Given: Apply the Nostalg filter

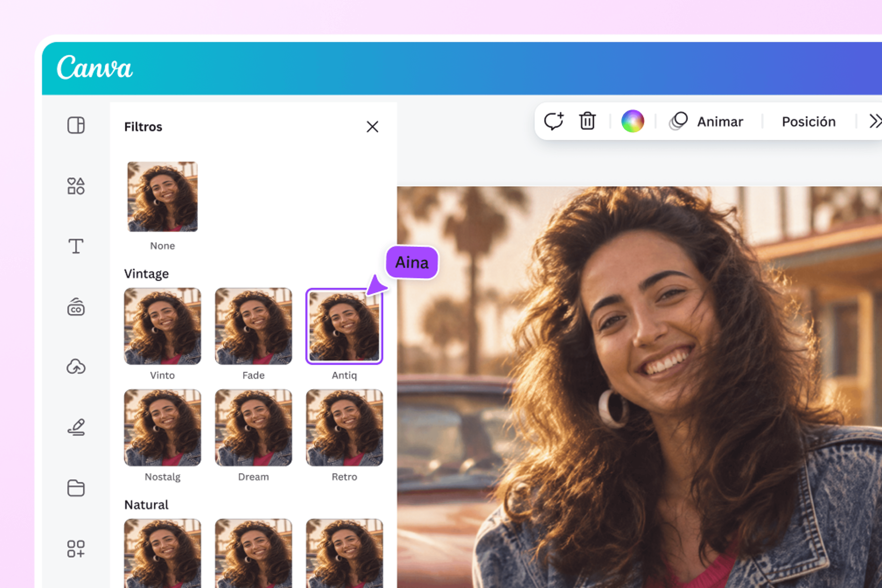Looking at the screenshot, I should coord(162,428).
